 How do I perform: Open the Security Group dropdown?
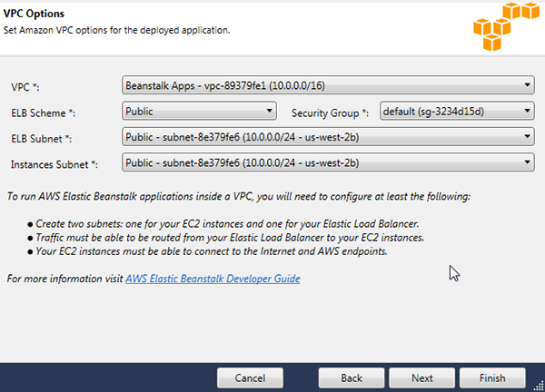[x=457, y=111]
